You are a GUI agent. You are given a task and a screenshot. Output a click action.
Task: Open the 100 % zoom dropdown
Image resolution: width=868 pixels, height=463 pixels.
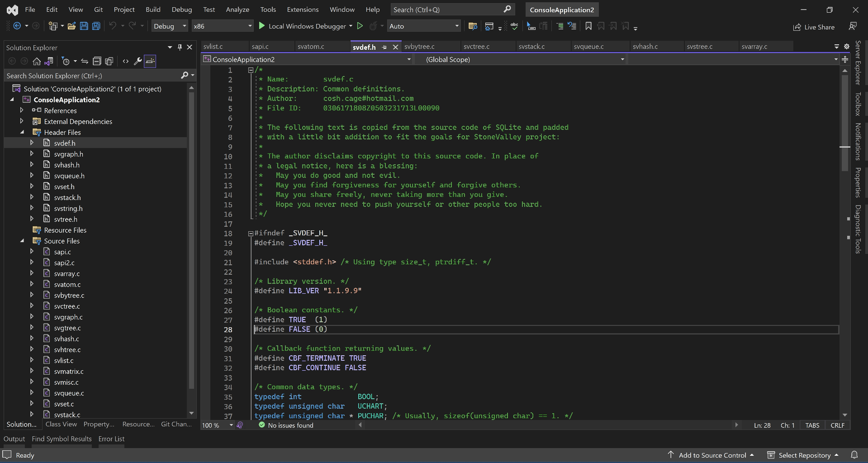point(218,425)
